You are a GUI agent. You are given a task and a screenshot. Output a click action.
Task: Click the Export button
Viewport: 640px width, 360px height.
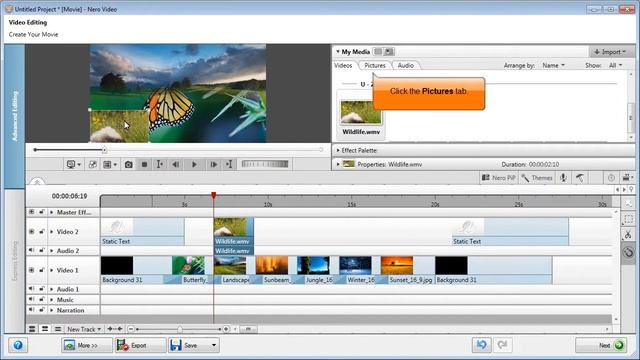coord(140,345)
